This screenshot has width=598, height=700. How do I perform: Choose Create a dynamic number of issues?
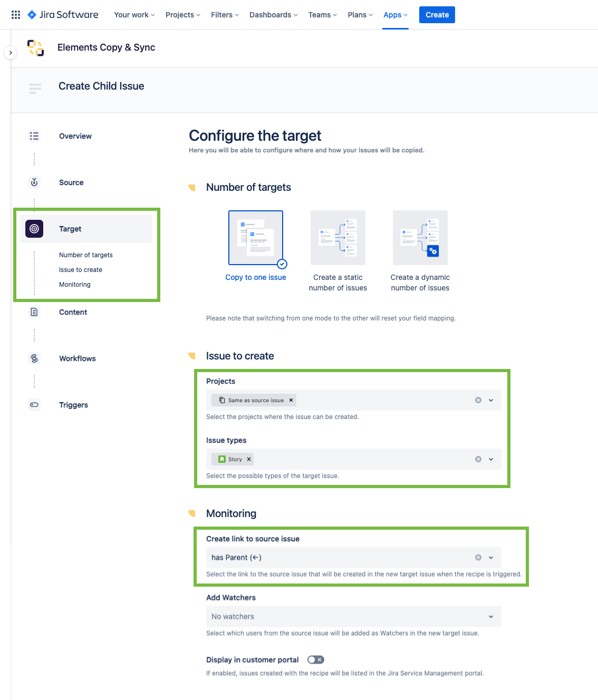pyautogui.click(x=420, y=238)
